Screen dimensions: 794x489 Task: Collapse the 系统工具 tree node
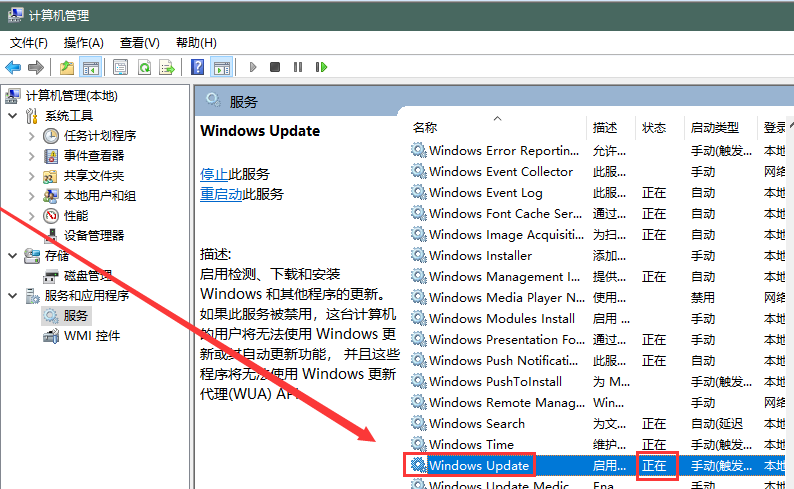click(12, 116)
